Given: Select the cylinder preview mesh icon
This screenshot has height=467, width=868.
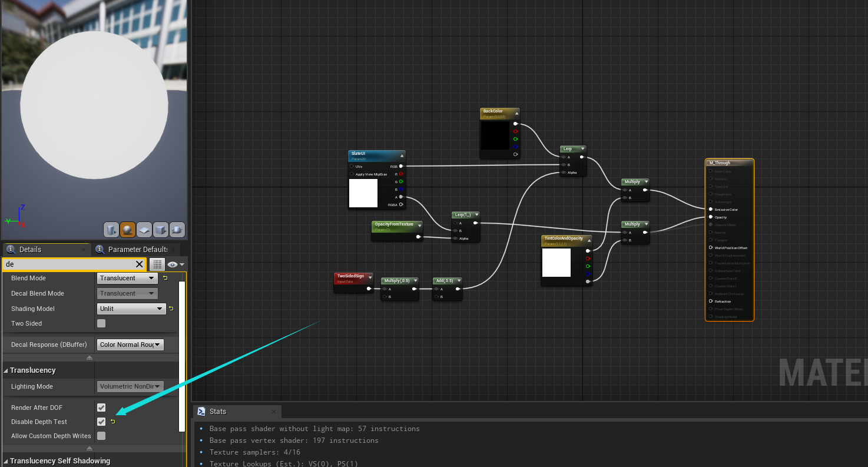Looking at the screenshot, I should tap(111, 229).
